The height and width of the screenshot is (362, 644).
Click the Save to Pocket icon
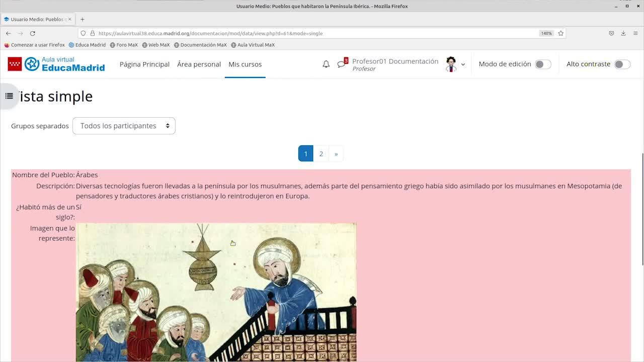tap(611, 33)
